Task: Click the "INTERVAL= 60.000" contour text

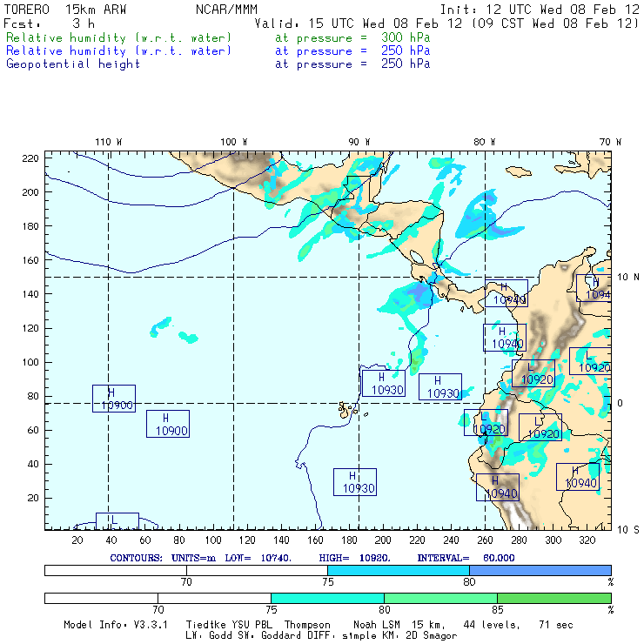Action: point(466,558)
